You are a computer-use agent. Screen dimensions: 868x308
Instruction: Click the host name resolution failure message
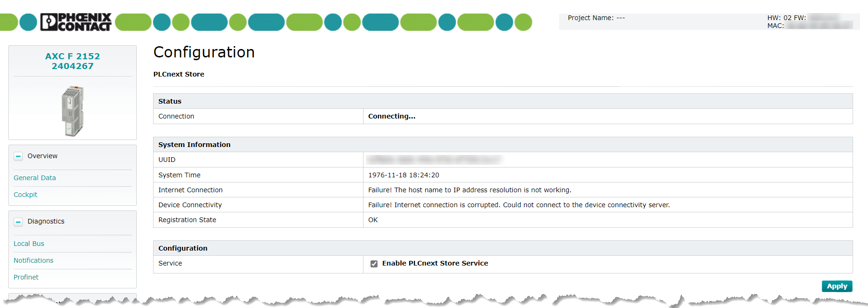(x=469, y=190)
